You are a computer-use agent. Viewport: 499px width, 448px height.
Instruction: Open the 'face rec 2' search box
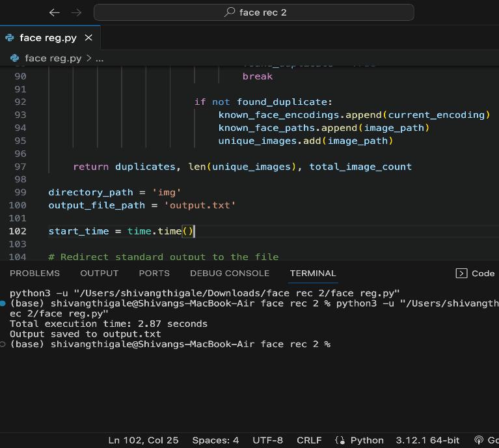point(254,12)
